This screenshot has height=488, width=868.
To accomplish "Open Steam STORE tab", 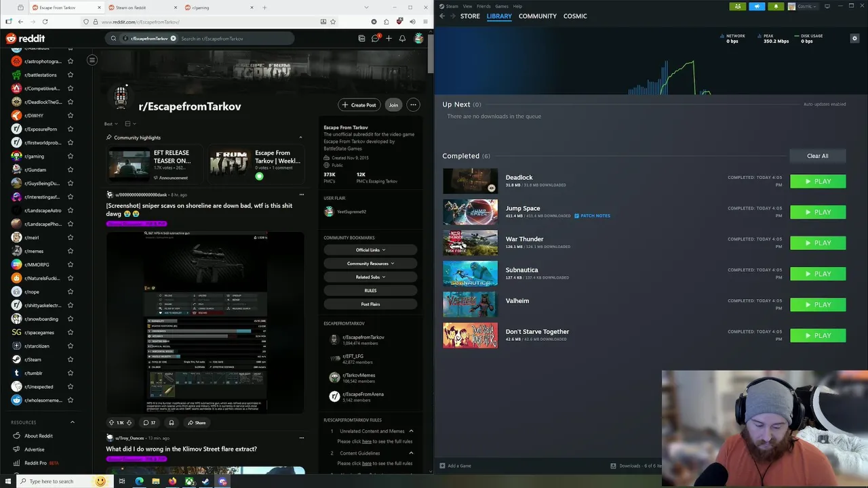I will [470, 16].
